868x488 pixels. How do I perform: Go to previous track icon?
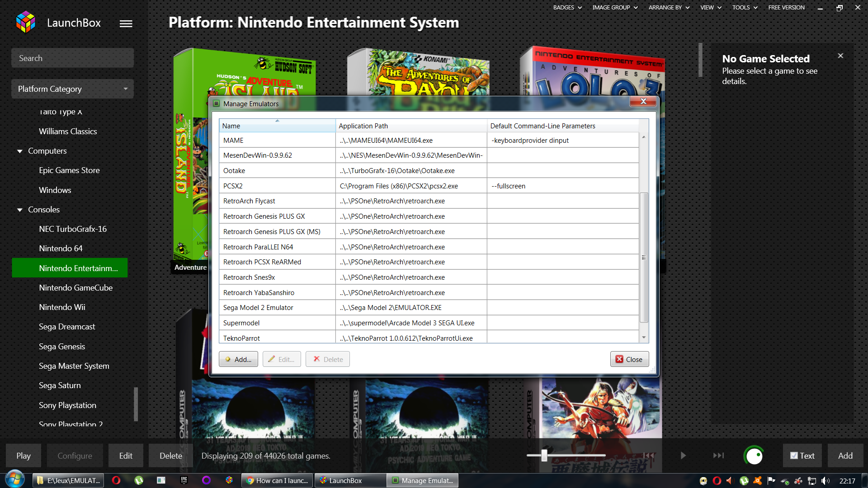(x=649, y=455)
